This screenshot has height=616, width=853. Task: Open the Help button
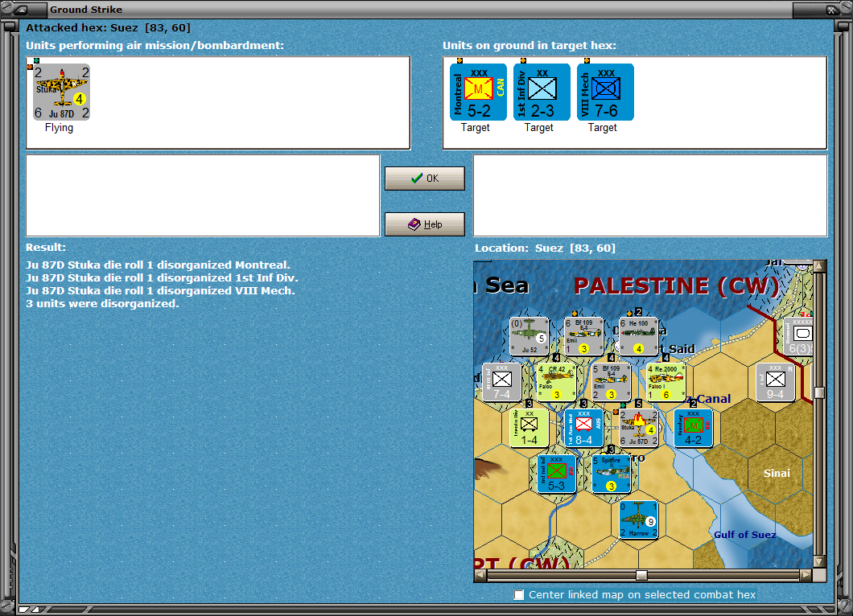[425, 224]
